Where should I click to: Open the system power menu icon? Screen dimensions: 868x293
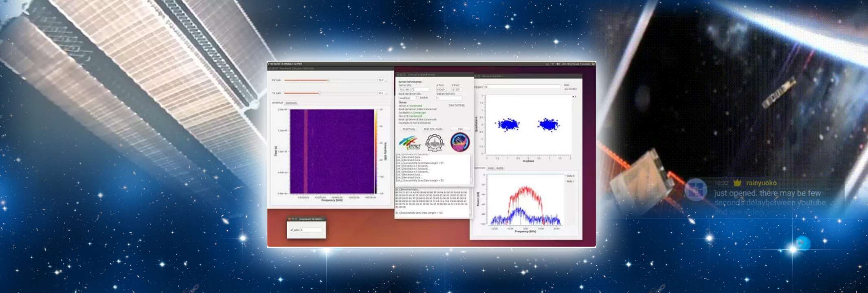[593, 64]
